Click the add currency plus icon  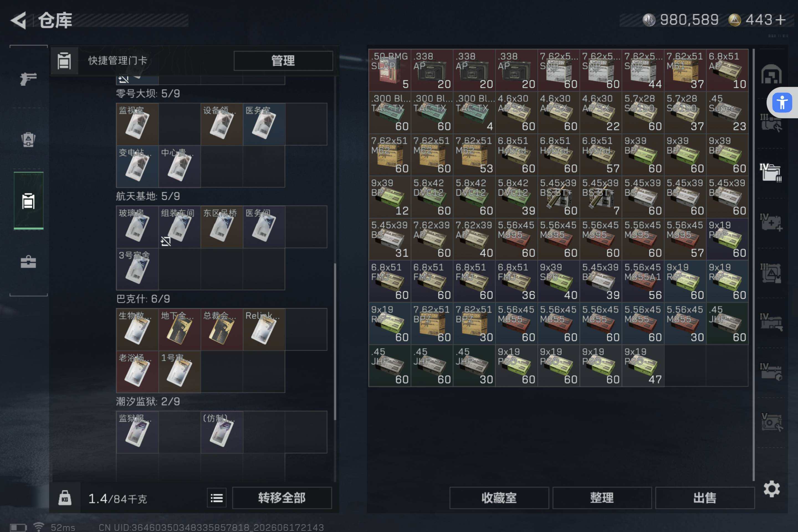click(x=780, y=20)
